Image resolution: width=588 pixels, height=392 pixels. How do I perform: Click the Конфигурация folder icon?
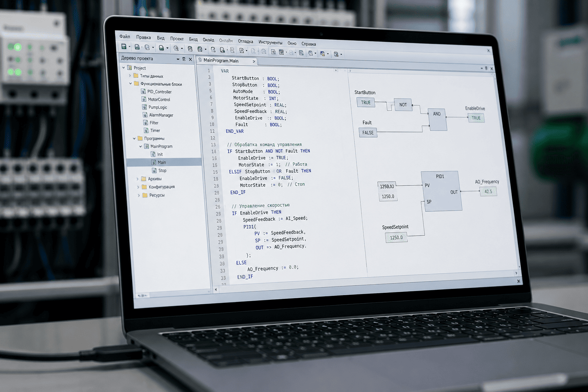144,187
